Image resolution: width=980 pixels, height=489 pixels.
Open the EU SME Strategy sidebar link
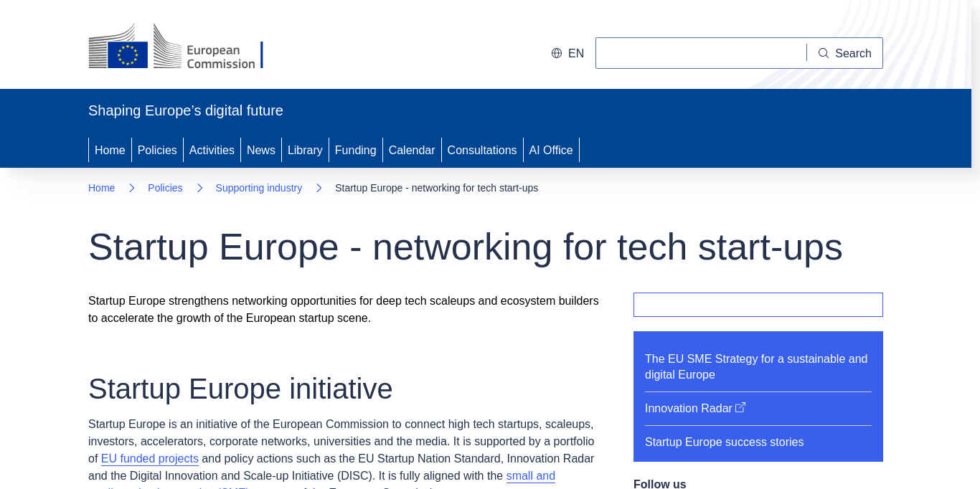(x=756, y=366)
